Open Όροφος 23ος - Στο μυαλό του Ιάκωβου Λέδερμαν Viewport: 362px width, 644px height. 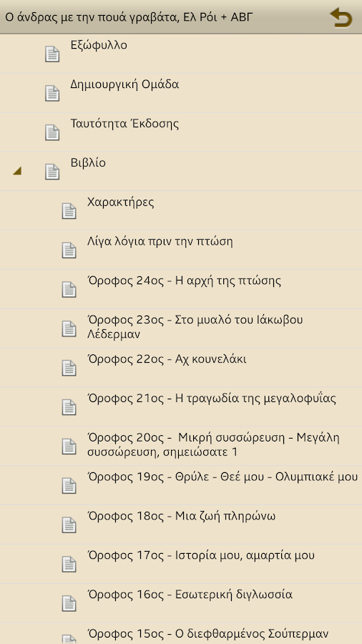(x=181, y=328)
